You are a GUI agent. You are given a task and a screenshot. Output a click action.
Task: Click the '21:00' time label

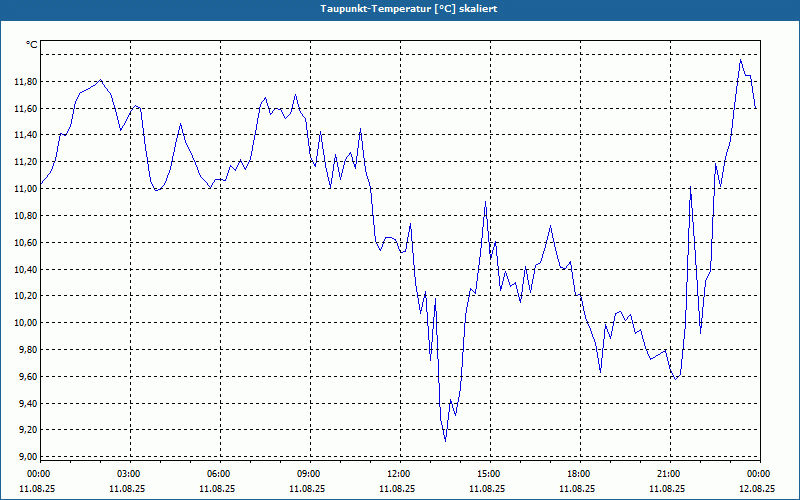coord(669,474)
